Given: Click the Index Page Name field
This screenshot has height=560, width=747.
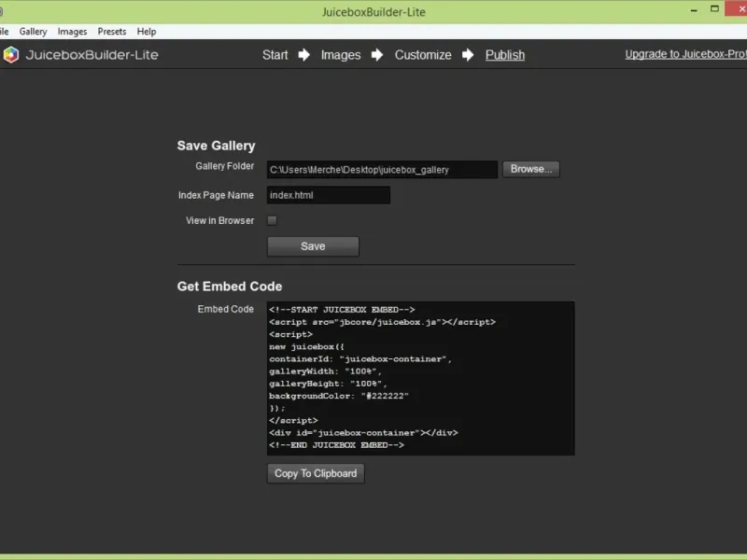Looking at the screenshot, I should click(x=329, y=195).
